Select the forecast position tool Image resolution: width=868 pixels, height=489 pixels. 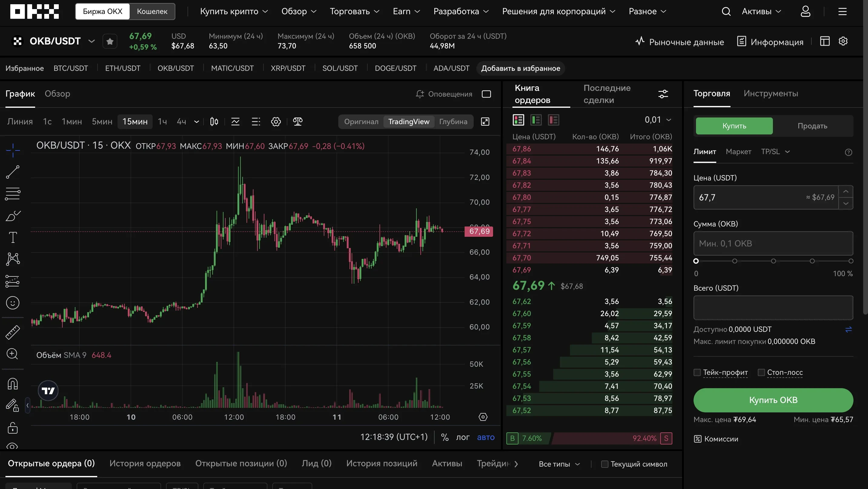point(13,281)
